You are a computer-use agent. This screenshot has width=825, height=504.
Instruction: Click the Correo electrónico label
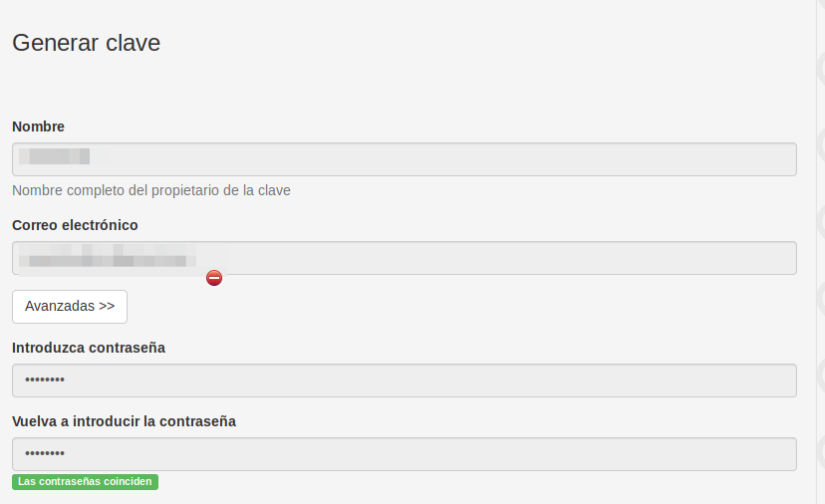(75, 225)
